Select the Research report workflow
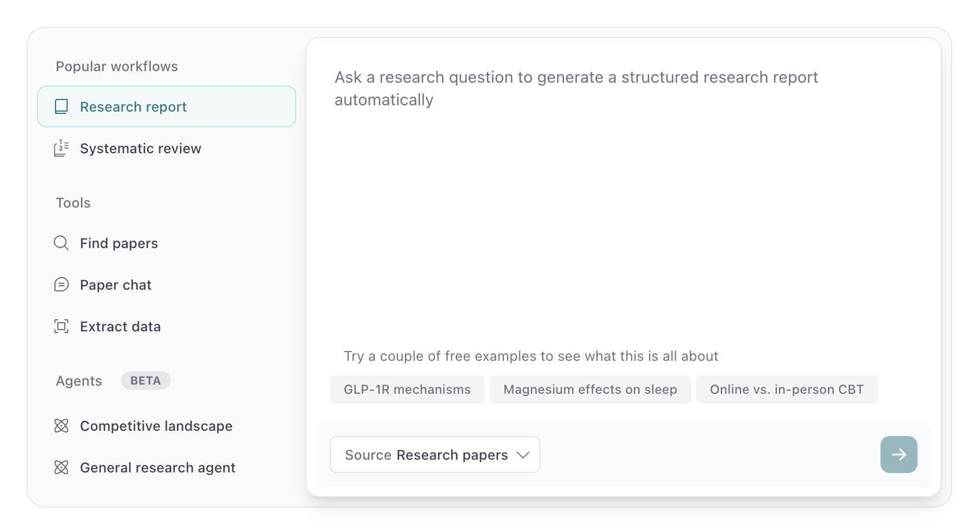 pos(133,107)
